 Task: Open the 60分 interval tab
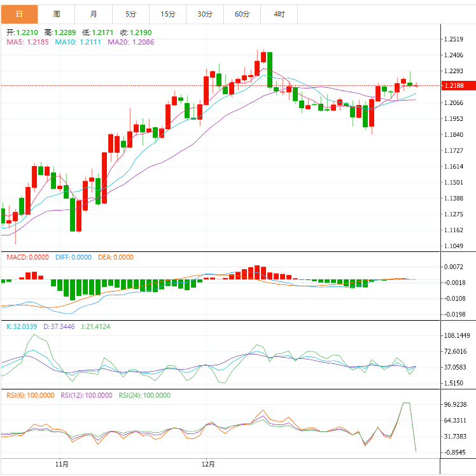(242, 14)
